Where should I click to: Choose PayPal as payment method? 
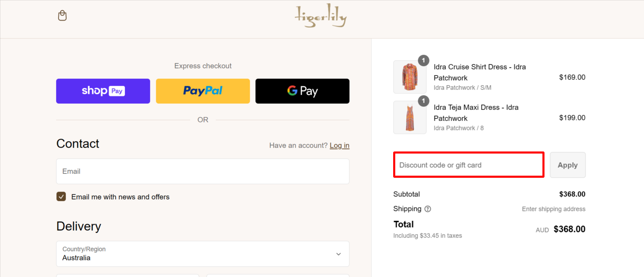pyautogui.click(x=202, y=91)
